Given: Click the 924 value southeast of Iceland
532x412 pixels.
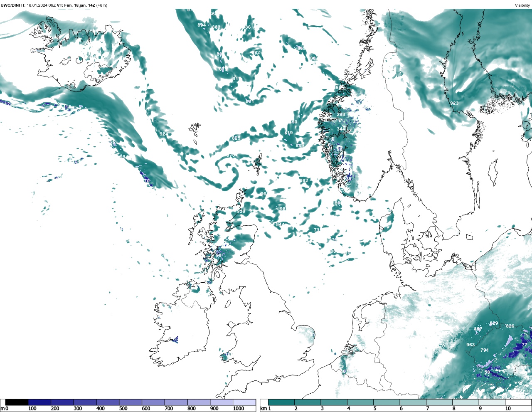Looking at the screenshot, I should coord(164,134).
